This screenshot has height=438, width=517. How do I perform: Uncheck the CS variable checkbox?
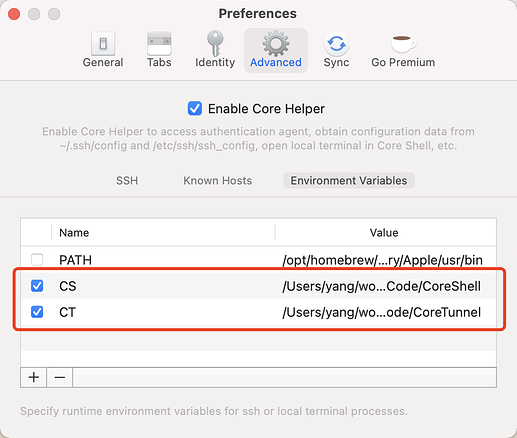pos(37,286)
